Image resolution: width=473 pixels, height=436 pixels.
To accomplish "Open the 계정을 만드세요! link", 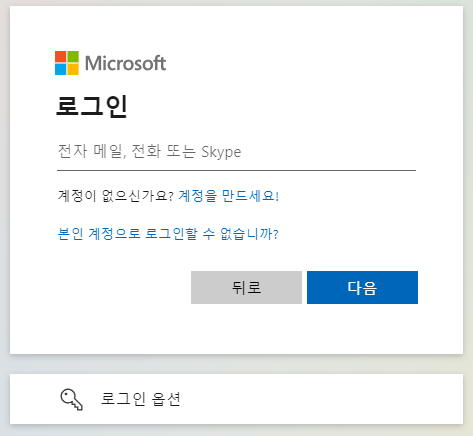I will tap(229, 195).
